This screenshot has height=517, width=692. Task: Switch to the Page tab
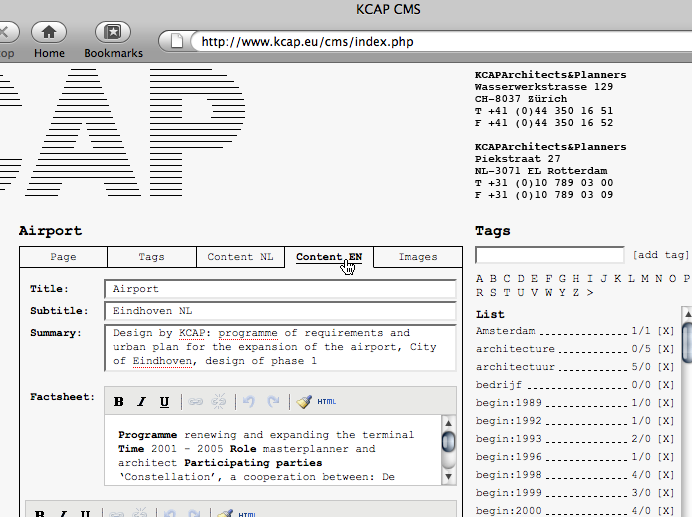click(x=63, y=257)
